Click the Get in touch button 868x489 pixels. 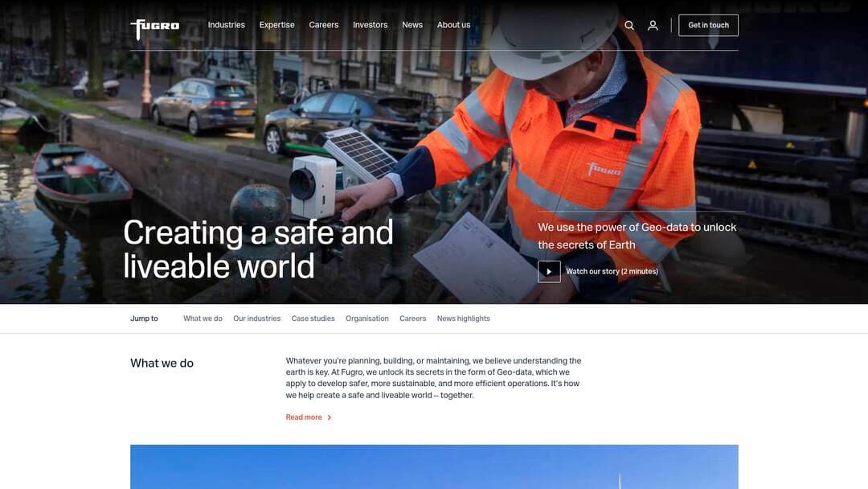tap(708, 25)
